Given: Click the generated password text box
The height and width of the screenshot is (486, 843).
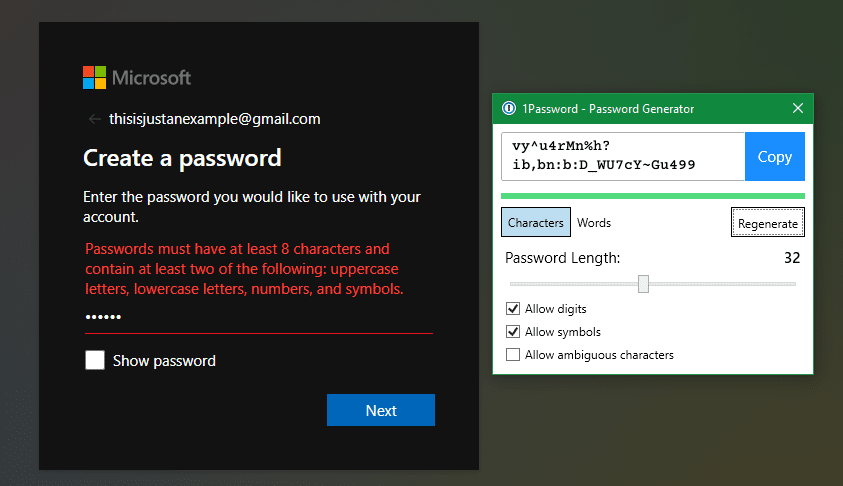Looking at the screenshot, I should 623,156.
